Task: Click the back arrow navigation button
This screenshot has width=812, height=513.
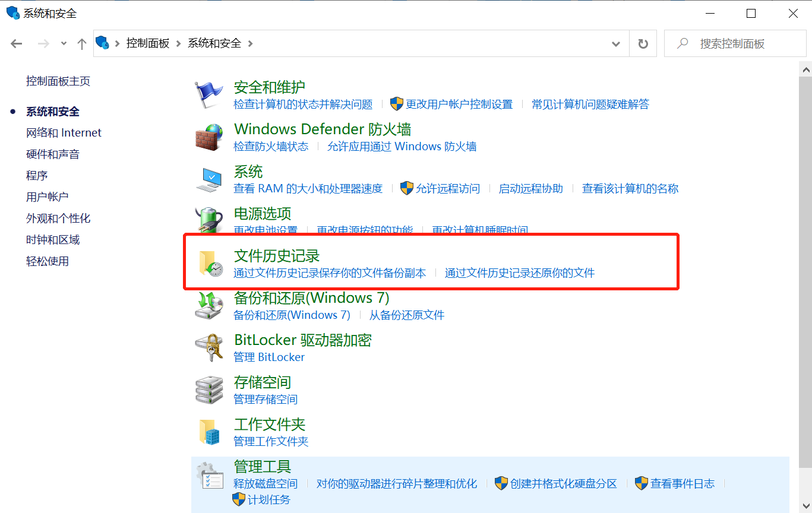Action: coord(17,43)
